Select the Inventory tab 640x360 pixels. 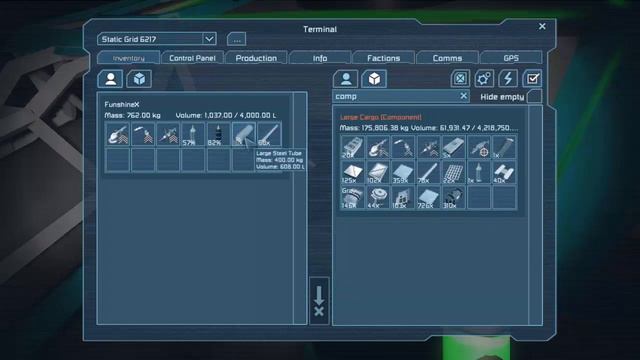[129, 58]
